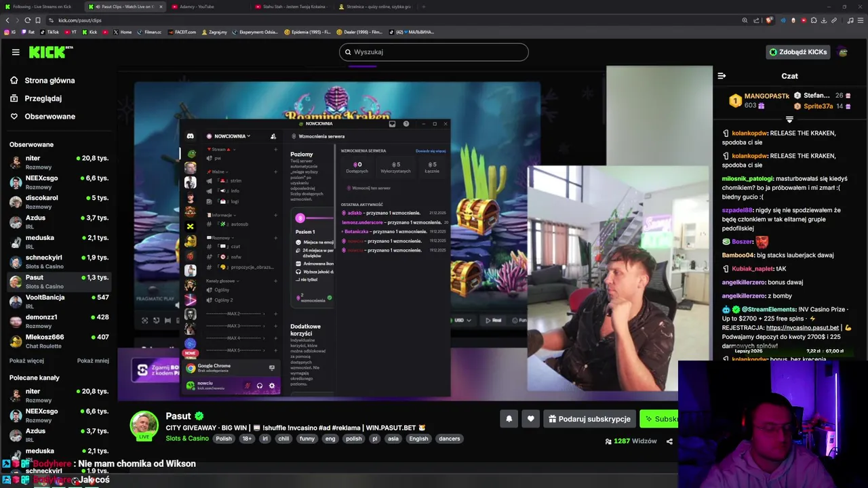Open NEEXcsgo in Polecane kanały

click(59, 415)
